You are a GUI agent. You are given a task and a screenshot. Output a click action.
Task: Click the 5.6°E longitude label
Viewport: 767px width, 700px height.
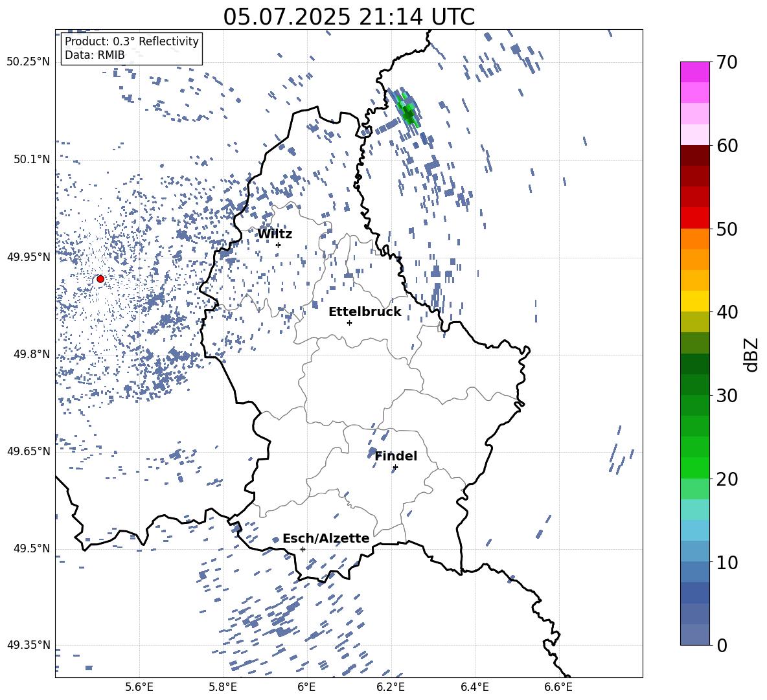click(x=139, y=687)
